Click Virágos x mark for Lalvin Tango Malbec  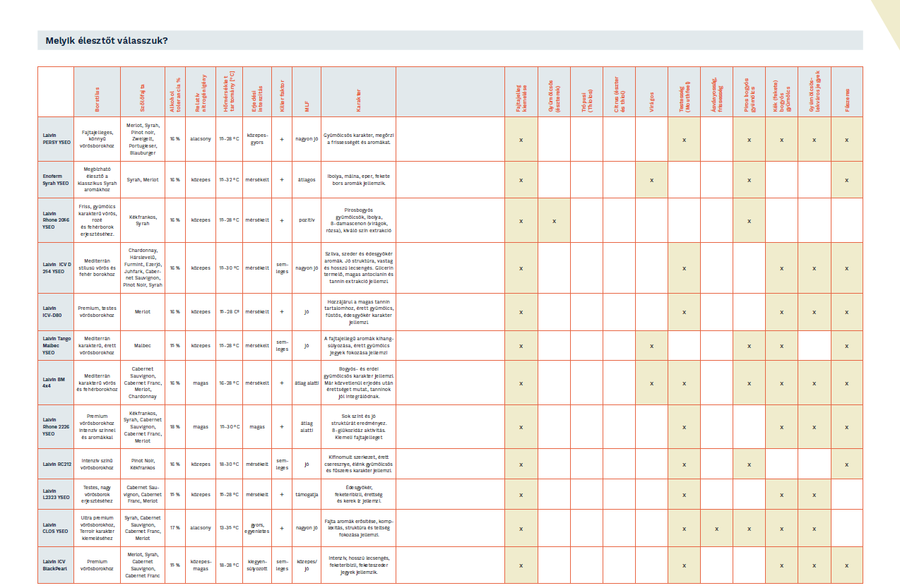[x=651, y=346]
